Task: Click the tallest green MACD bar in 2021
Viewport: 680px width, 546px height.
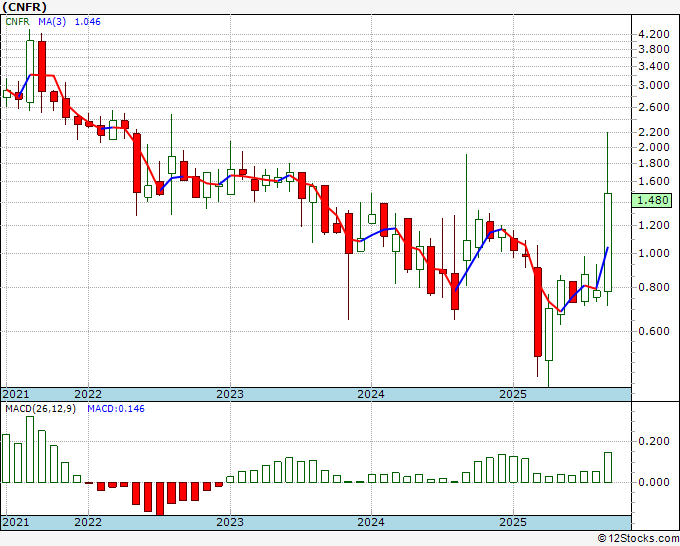Action: point(30,449)
